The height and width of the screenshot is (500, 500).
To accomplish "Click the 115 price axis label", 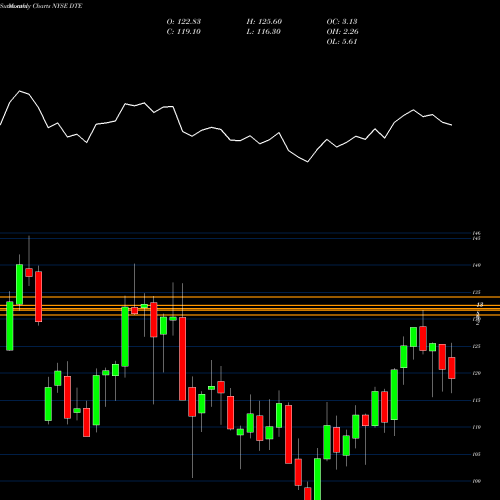I will [x=476, y=400].
